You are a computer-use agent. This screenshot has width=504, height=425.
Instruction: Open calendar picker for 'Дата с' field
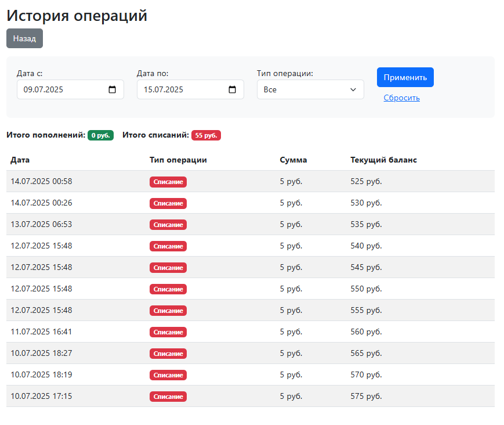tap(112, 89)
